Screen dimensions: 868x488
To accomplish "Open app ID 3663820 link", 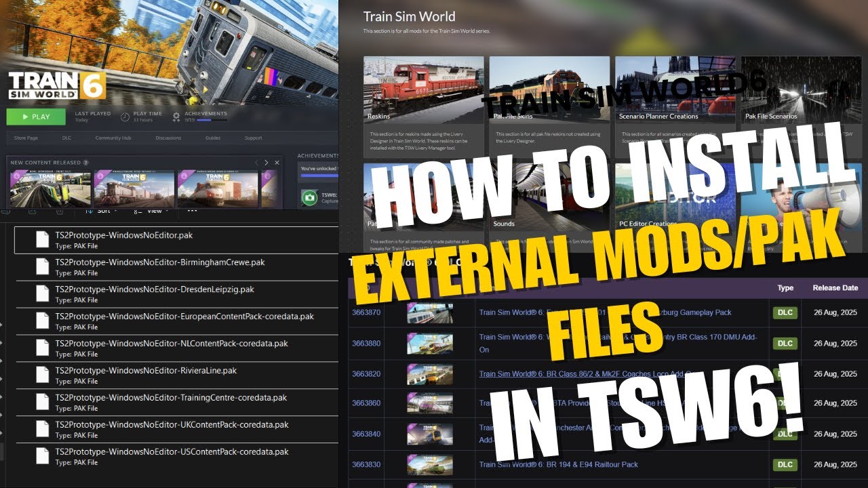I will click(x=366, y=373).
